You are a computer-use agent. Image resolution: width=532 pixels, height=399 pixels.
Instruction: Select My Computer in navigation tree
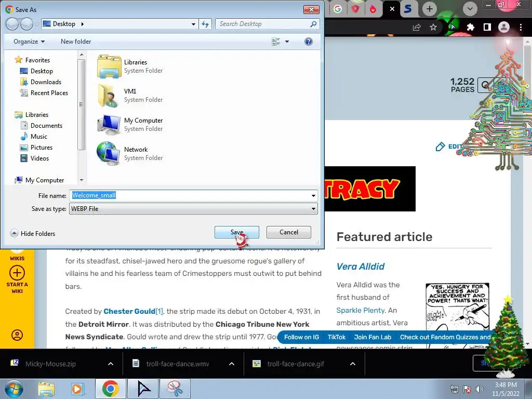tap(39, 180)
